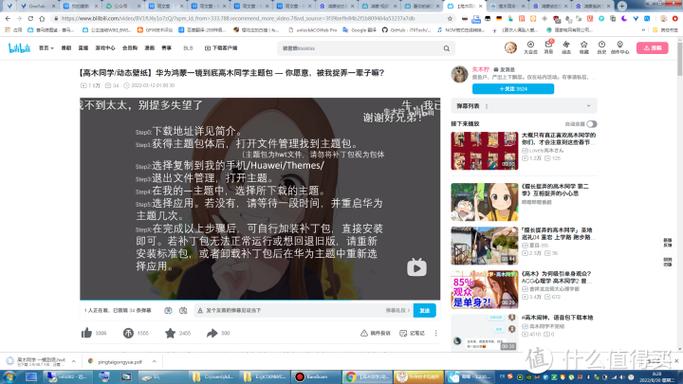
Task: Open the red posters recommended video thumbnail
Action: click(484, 151)
